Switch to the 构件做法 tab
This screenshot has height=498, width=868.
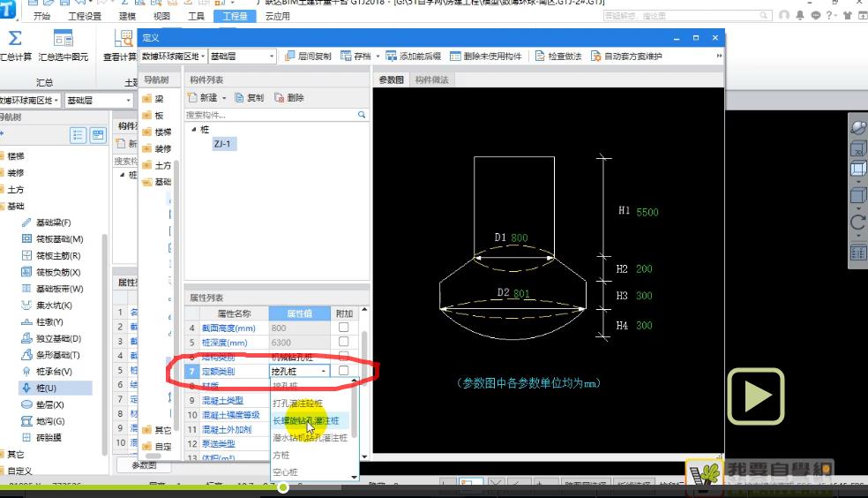pos(431,79)
